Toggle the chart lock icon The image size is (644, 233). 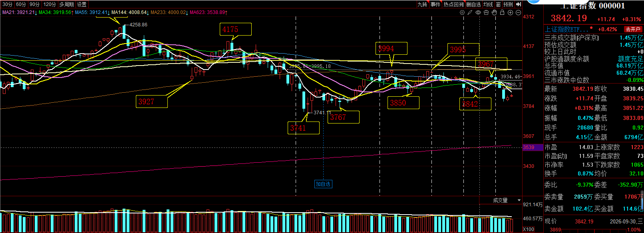point(502,12)
